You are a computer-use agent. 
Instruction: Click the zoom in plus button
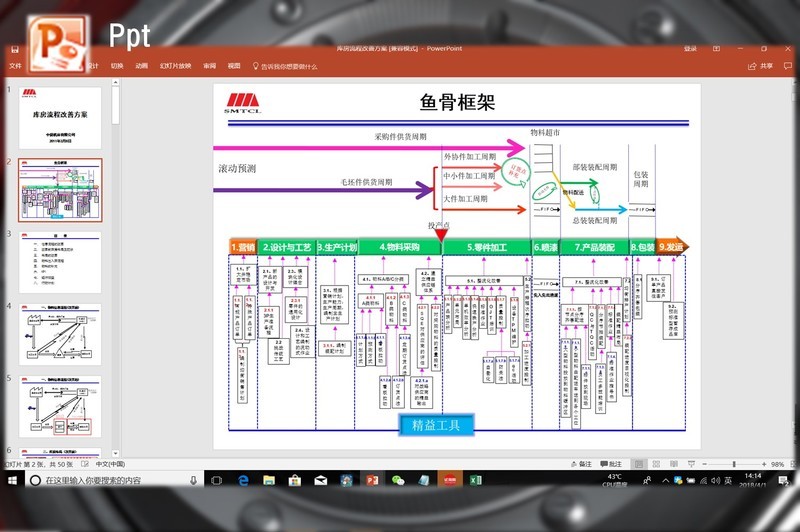point(764,464)
